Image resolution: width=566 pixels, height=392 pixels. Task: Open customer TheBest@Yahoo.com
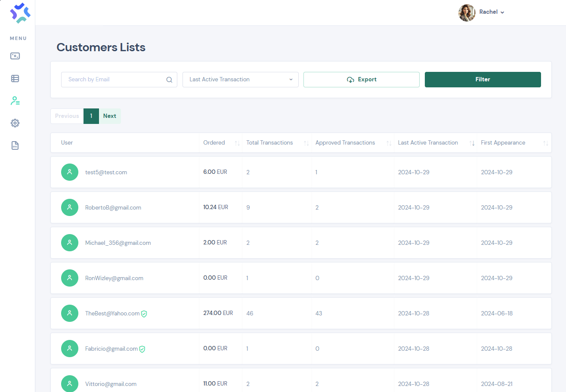click(112, 313)
